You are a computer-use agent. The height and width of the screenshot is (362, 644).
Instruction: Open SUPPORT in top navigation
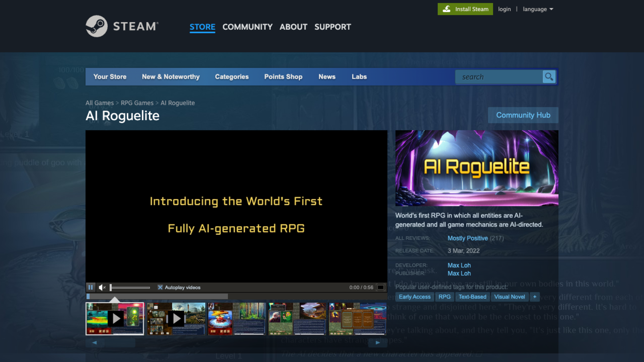tap(333, 27)
